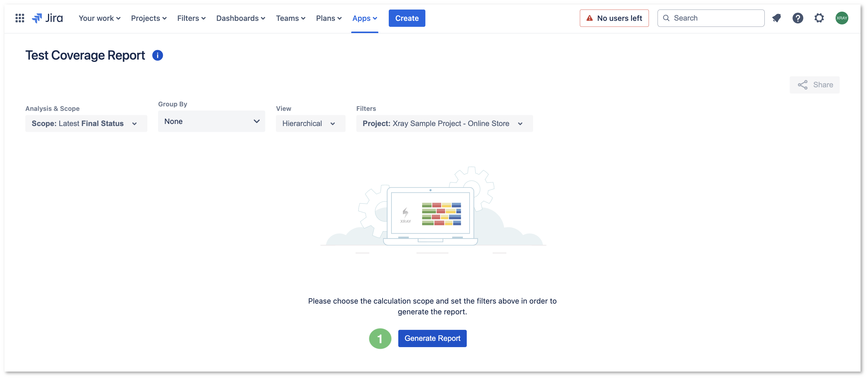Open the XRAY user avatar menu
Screen dimensions: 868x379
tap(842, 18)
